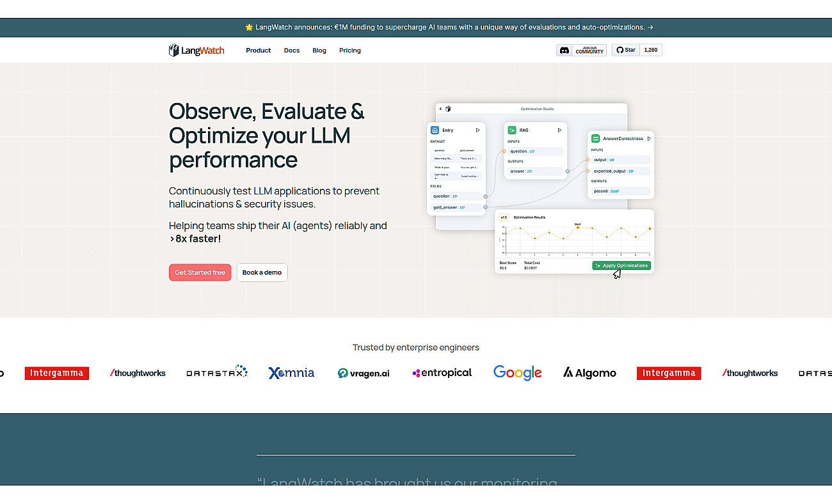Click the blue home icon on the Entry node

tap(435, 130)
